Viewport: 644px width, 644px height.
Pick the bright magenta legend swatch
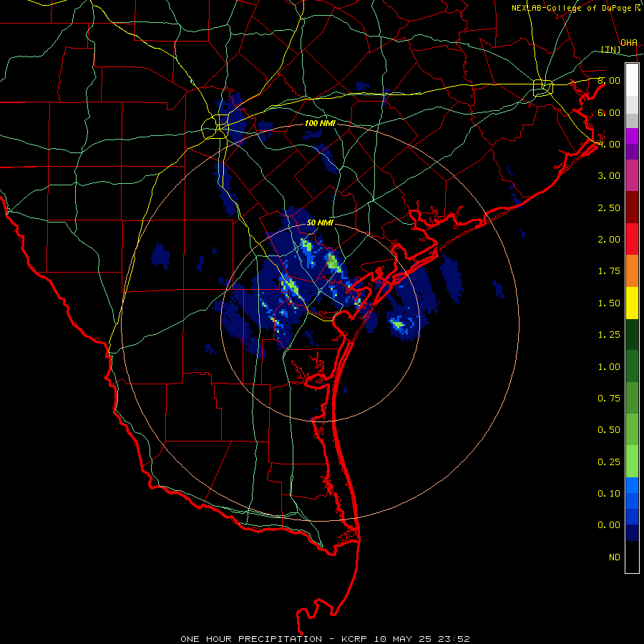(632, 136)
